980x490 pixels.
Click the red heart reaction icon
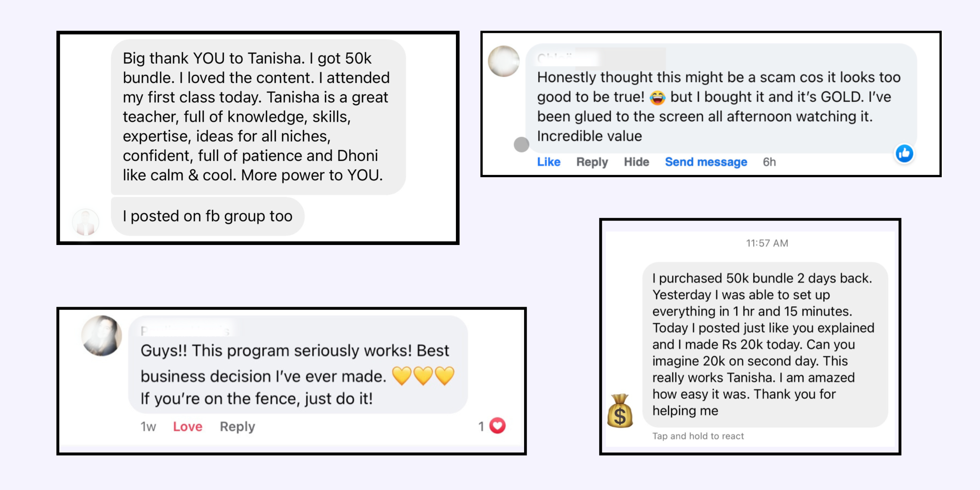(497, 426)
